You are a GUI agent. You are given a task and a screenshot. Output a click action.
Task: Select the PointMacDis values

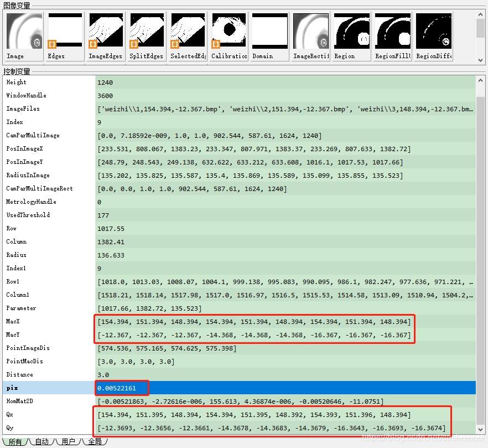136,362
